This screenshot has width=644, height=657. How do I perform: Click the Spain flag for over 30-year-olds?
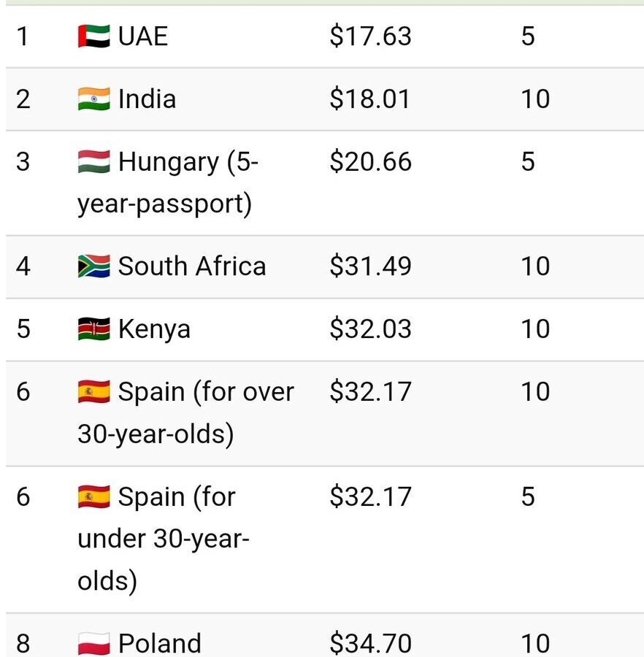coord(94,392)
